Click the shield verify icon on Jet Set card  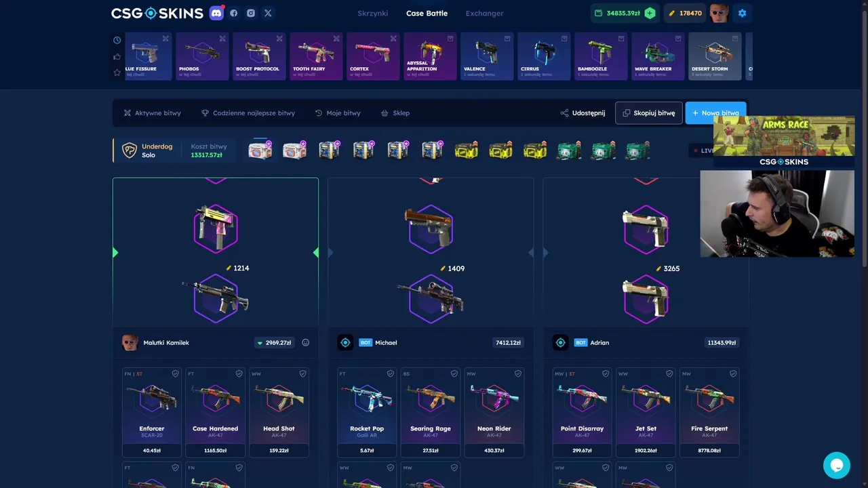(669, 373)
